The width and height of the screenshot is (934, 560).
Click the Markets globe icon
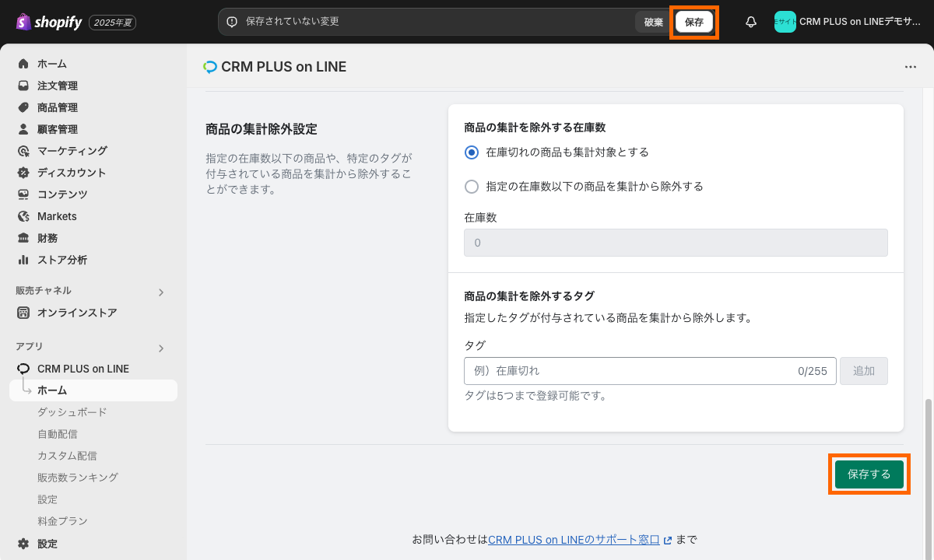(23, 216)
